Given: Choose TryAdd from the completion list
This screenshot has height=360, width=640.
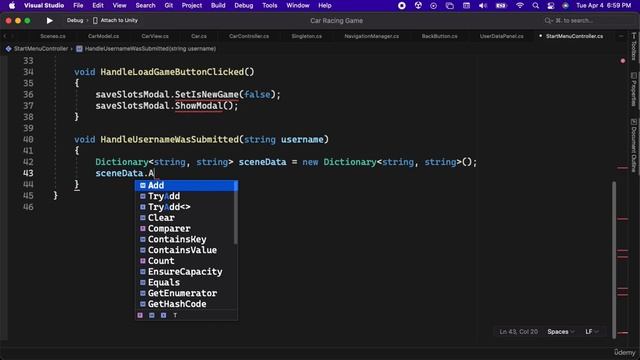Looking at the screenshot, I should pyautogui.click(x=185, y=196).
